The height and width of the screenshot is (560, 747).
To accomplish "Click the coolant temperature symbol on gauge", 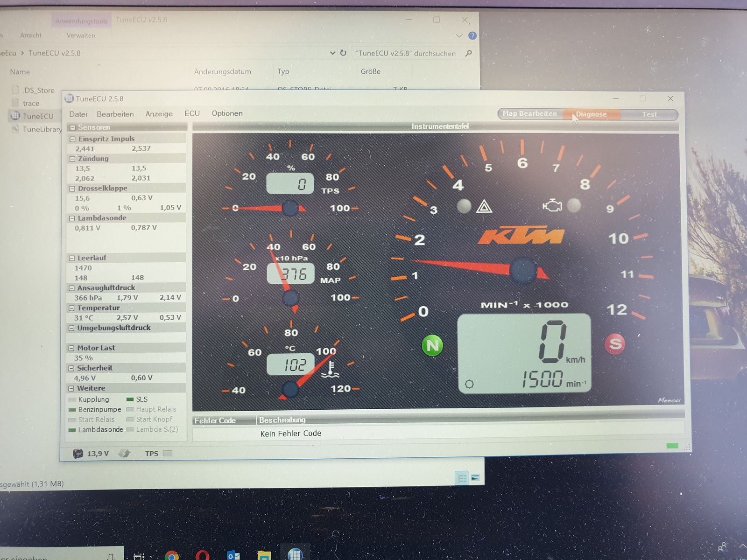I will [331, 369].
